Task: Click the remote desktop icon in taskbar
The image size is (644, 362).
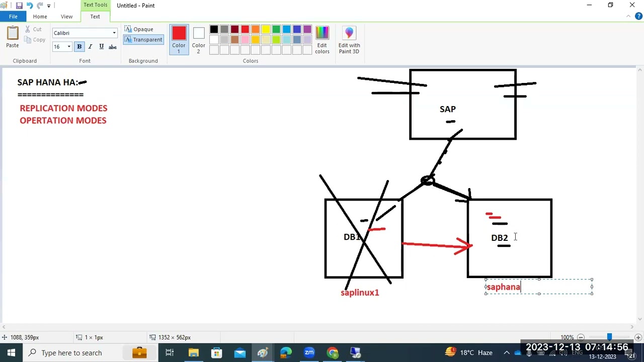Action: [x=355, y=353]
